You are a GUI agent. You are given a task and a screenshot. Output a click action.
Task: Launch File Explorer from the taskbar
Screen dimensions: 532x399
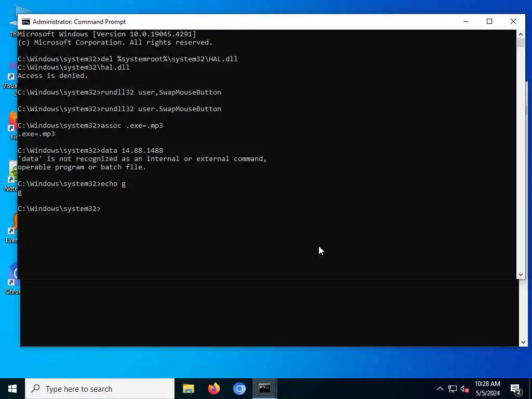[x=188, y=389]
